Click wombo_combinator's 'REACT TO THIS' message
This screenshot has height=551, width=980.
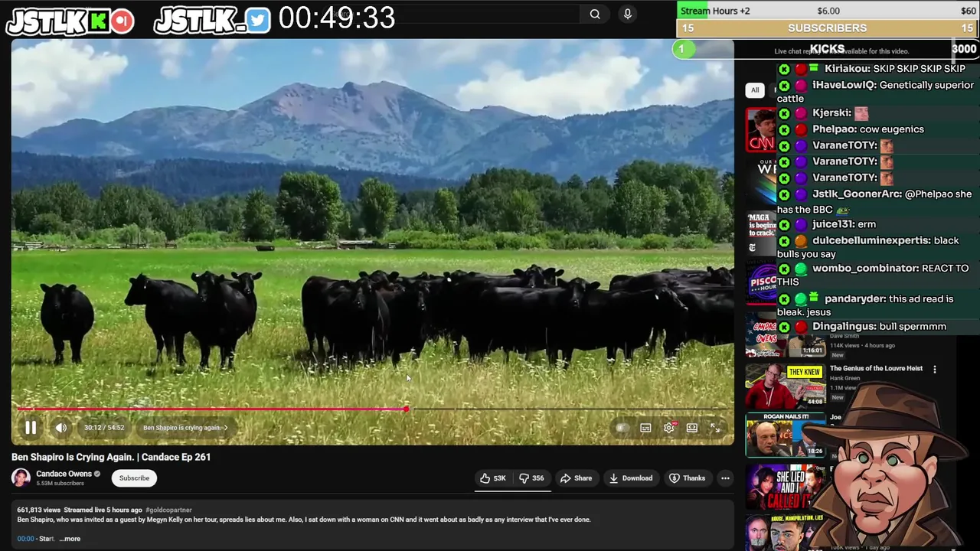(873, 275)
